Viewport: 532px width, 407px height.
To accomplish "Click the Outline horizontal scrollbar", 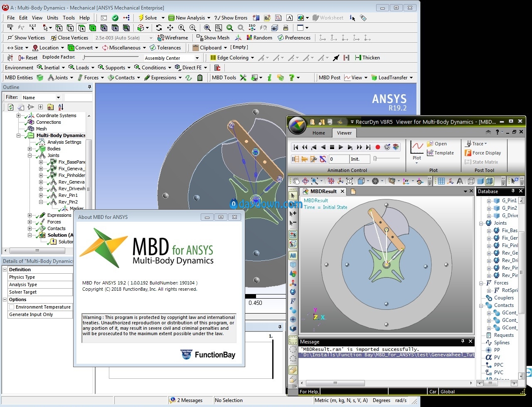I will tap(37, 251).
